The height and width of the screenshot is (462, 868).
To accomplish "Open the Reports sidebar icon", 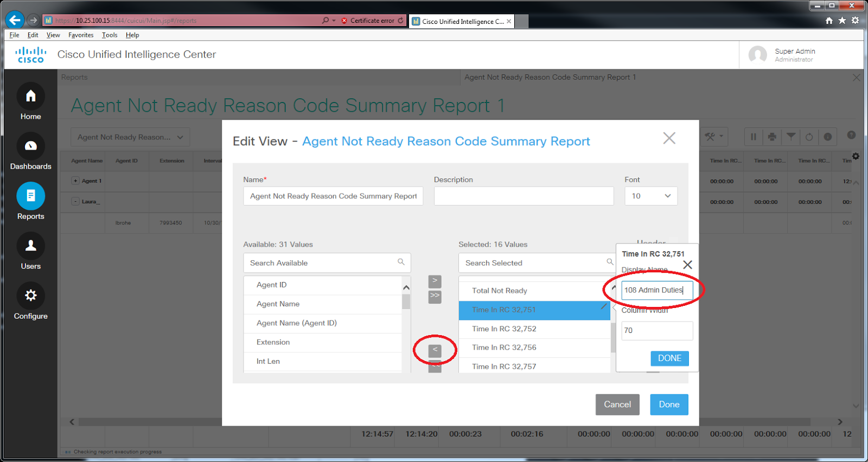I will point(31,196).
